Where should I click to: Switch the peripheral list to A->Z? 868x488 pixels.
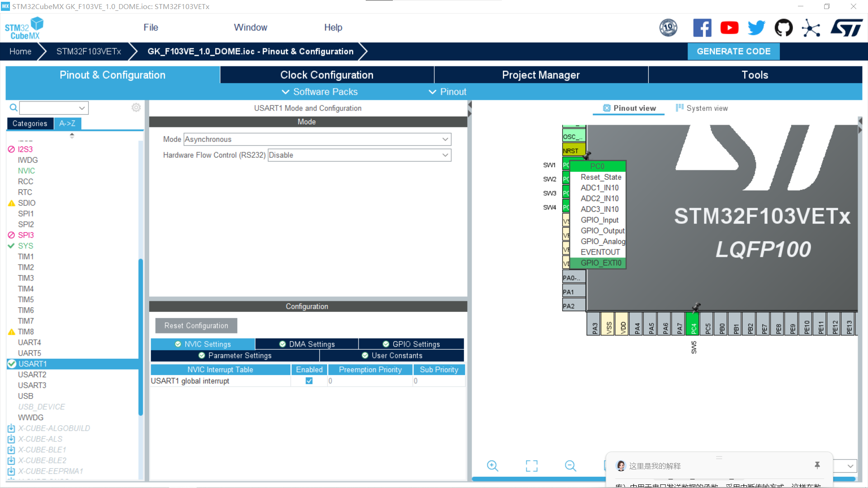tap(67, 123)
